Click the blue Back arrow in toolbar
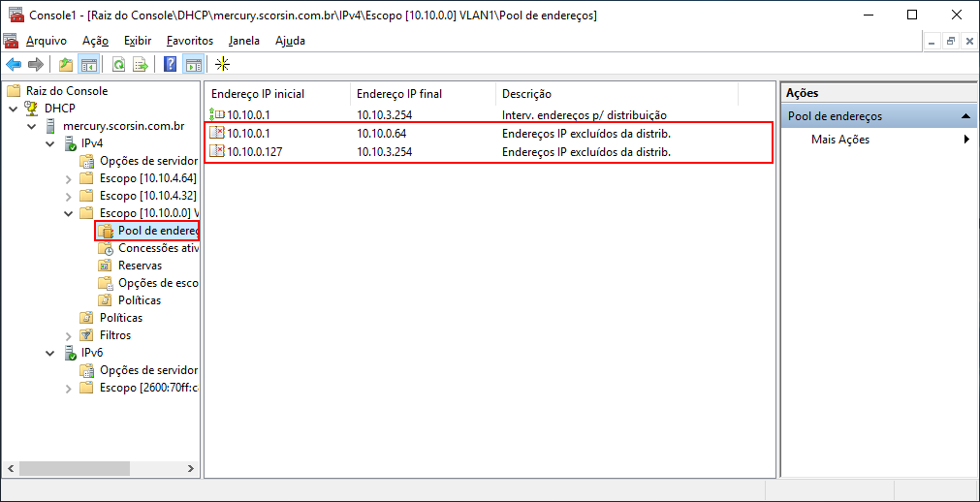This screenshot has height=502, width=980. tap(14, 64)
